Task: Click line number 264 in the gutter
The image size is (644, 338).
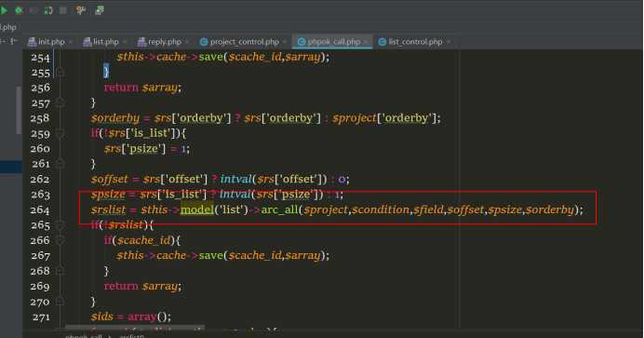Action: [40, 210]
